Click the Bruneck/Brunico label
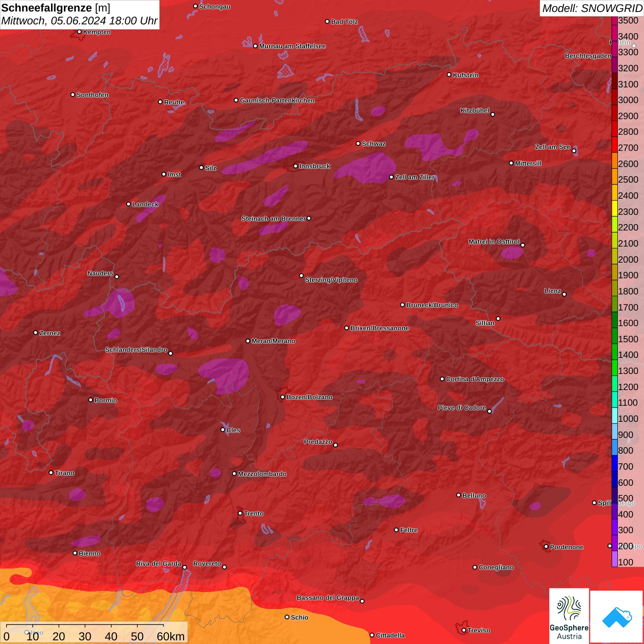644x644 pixels. [x=432, y=305]
